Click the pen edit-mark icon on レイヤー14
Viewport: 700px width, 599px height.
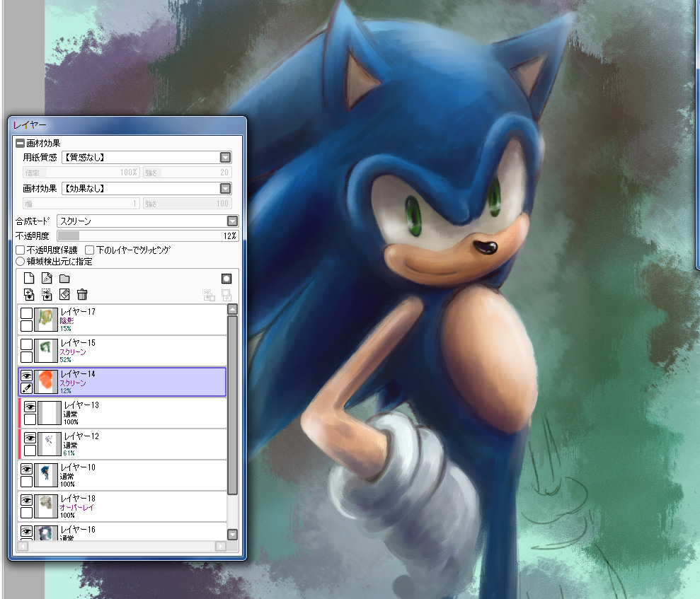(27, 388)
